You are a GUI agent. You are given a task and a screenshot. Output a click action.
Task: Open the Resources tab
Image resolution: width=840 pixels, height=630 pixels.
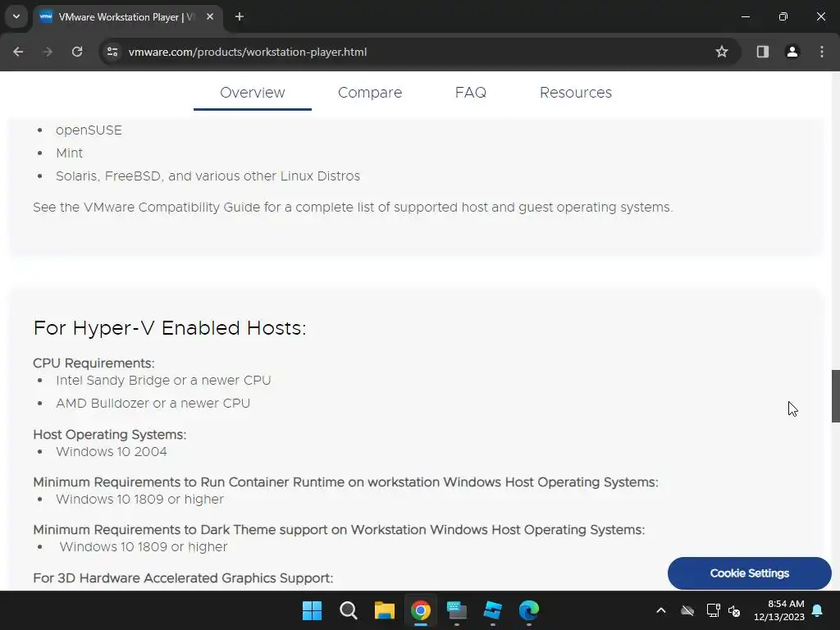click(x=575, y=93)
